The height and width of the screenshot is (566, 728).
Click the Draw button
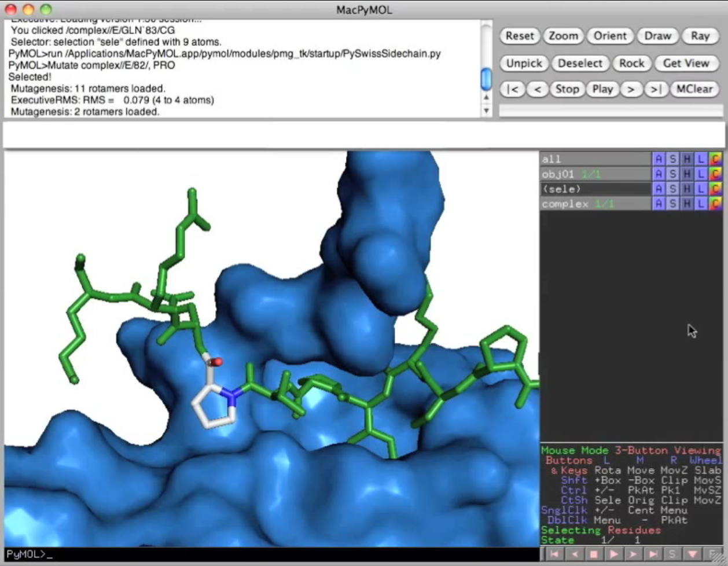tap(657, 36)
